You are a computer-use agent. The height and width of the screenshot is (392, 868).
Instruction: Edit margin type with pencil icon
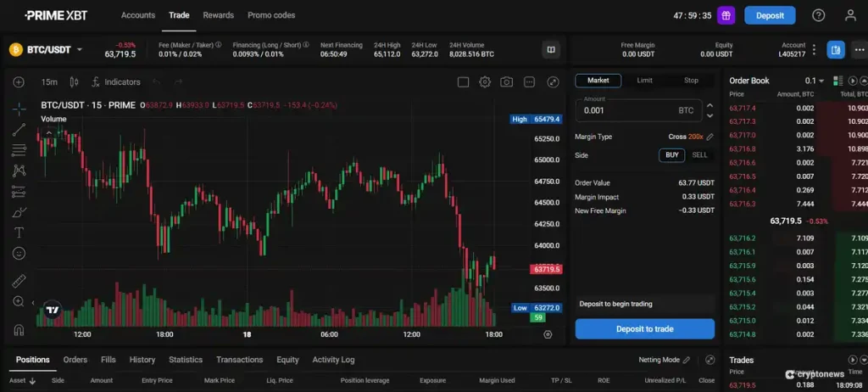tap(710, 137)
